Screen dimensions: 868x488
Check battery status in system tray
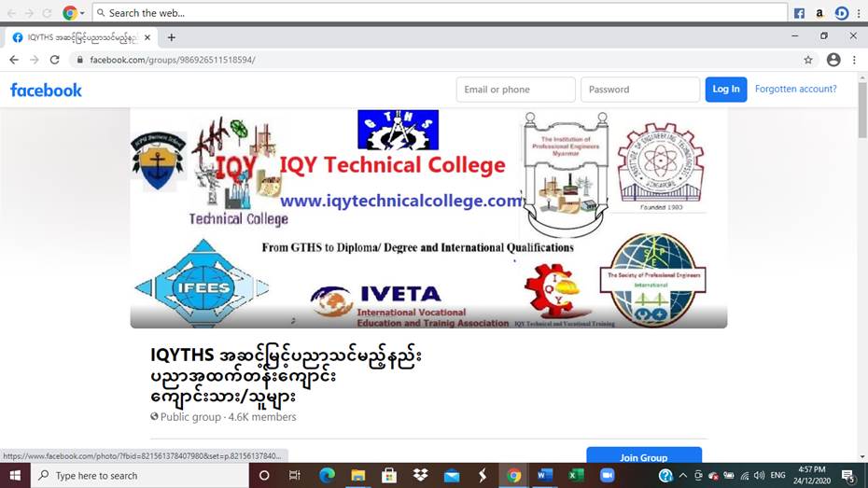tap(729, 475)
